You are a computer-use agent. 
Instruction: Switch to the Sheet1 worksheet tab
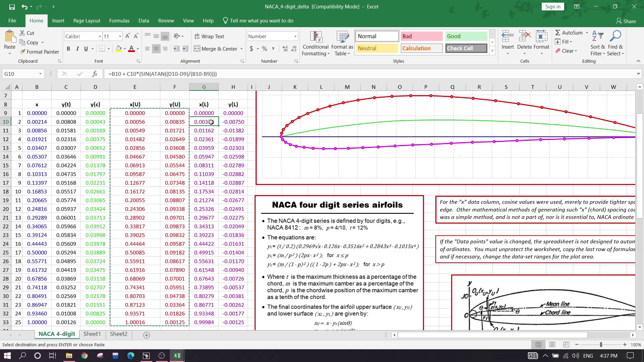[92, 334]
